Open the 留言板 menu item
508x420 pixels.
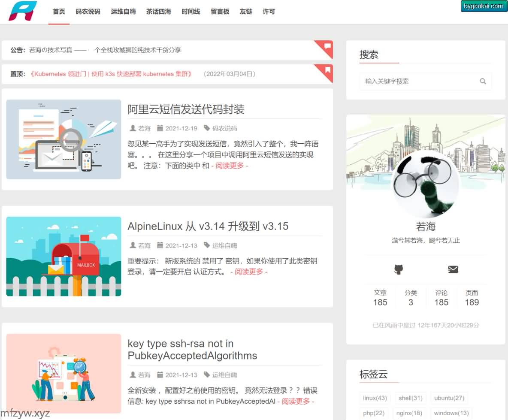click(x=220, y=12)
